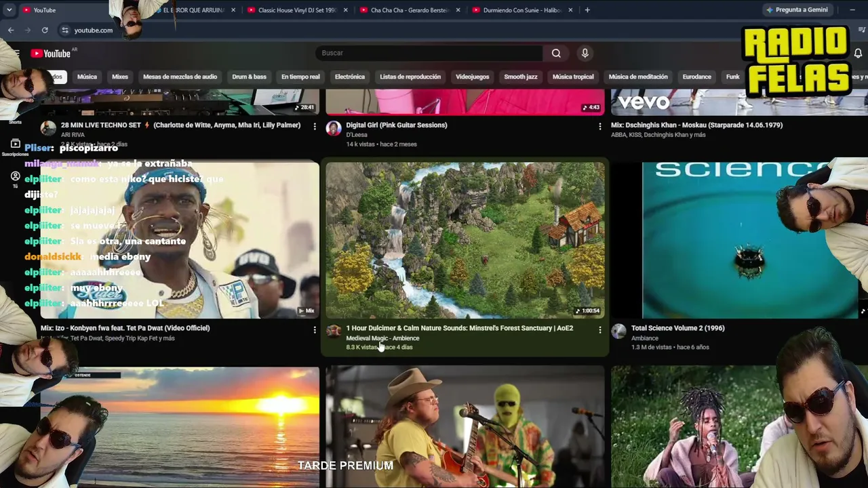Open the tab search chevron
This screenshot has height=488, width=868.
tap(11, 10)
